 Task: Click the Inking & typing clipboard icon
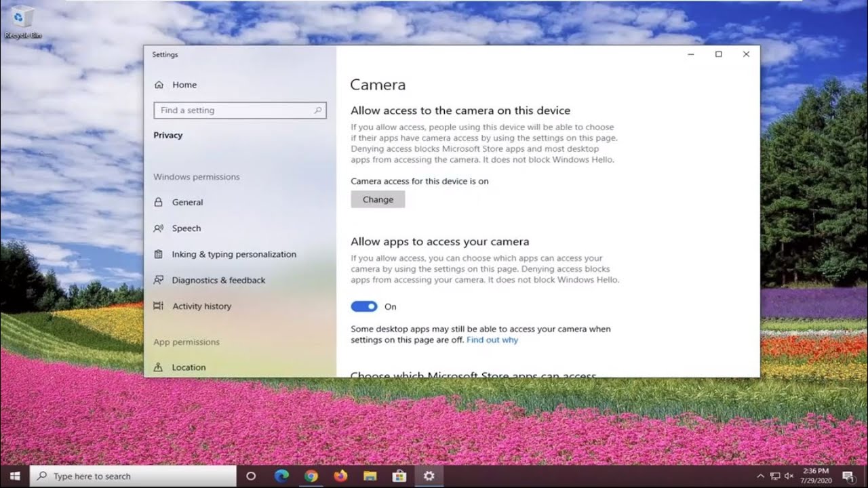point(158,254)
